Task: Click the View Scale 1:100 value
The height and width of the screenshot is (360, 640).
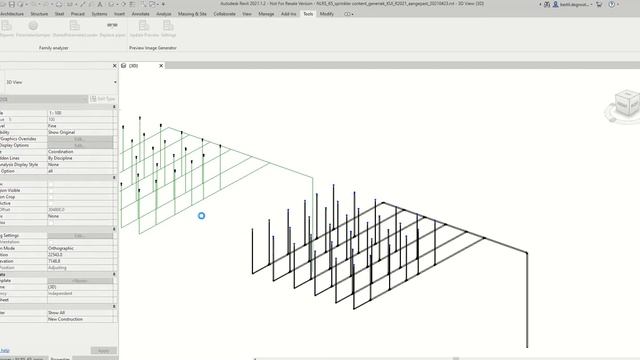Action: 80,113
